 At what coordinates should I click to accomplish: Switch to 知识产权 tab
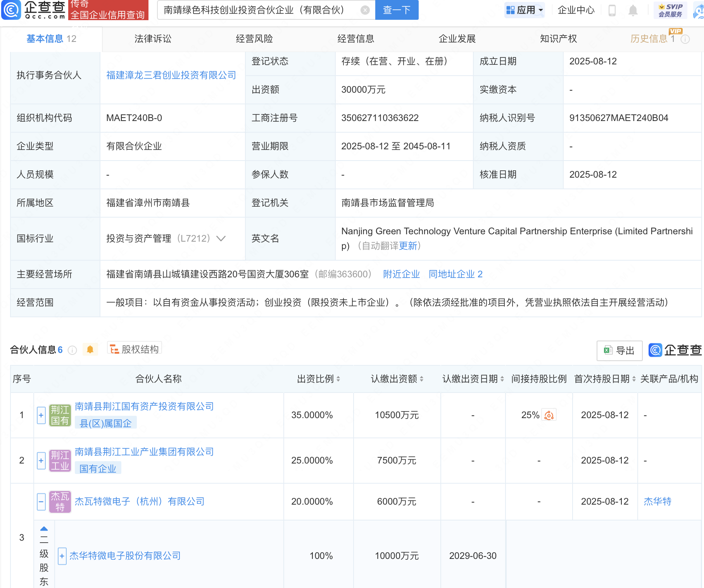[559, 39]
